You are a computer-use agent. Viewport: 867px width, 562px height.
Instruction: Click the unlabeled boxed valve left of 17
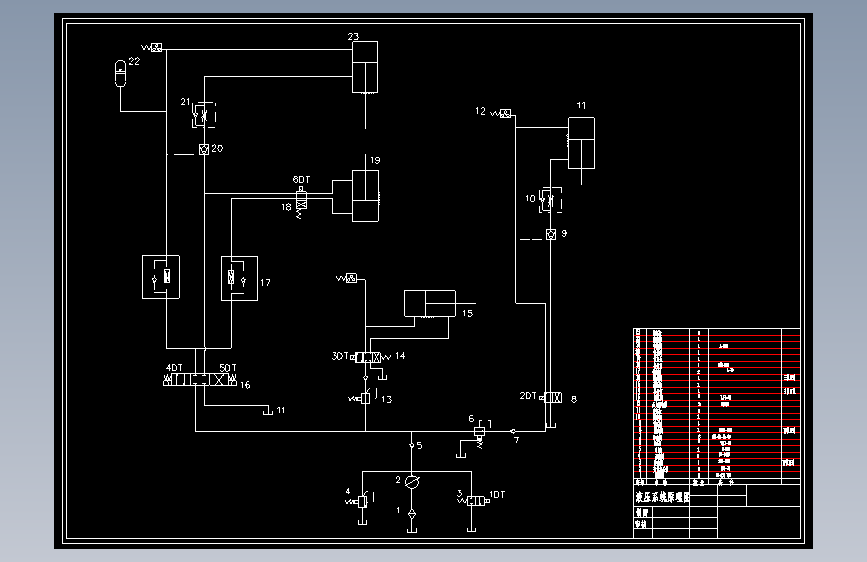[x=161, y=277]
